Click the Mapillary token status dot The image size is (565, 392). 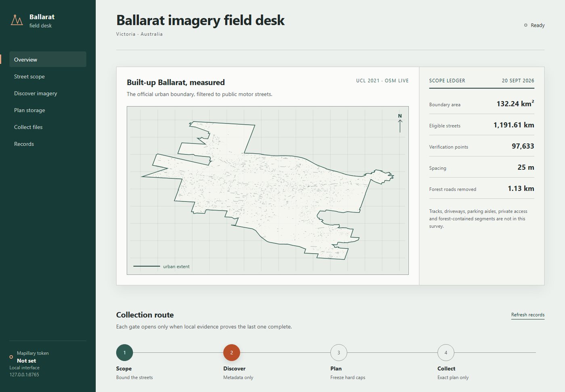click(x=11, y=357)
